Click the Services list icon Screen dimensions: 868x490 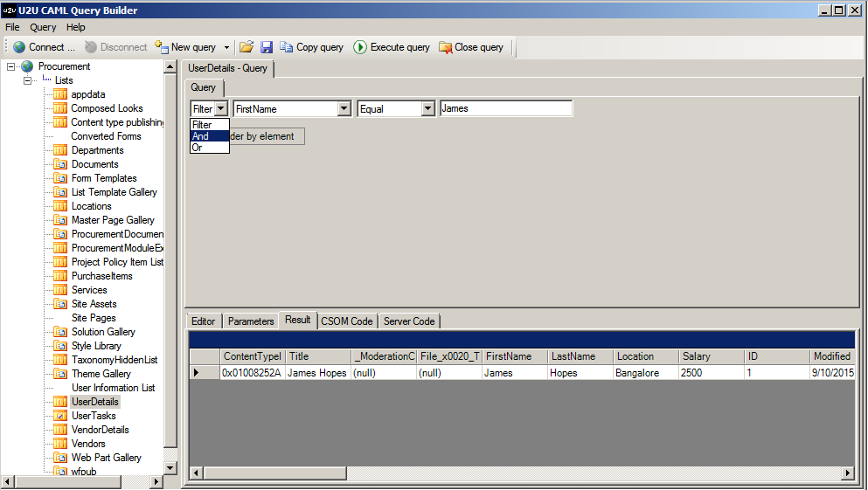(60, 290)
